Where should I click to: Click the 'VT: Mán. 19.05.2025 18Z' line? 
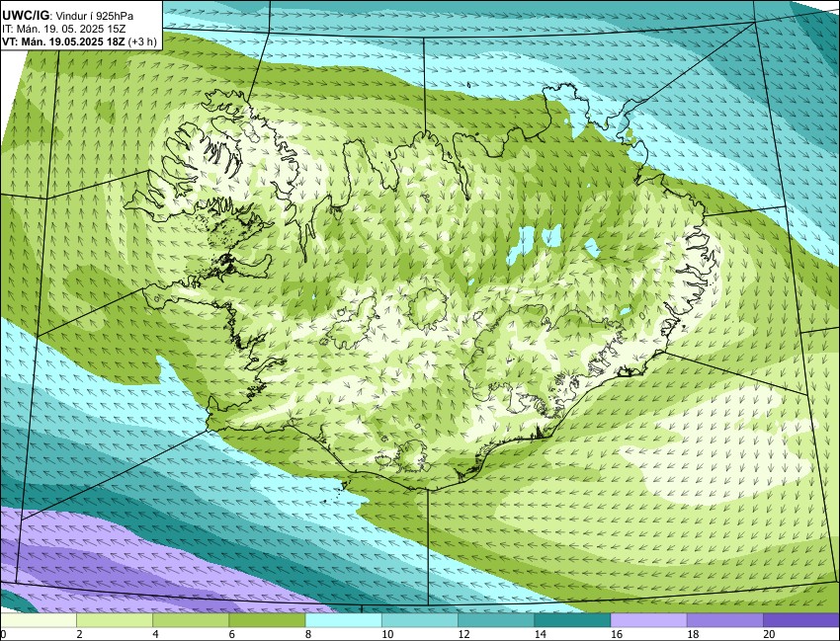[64, 41]
